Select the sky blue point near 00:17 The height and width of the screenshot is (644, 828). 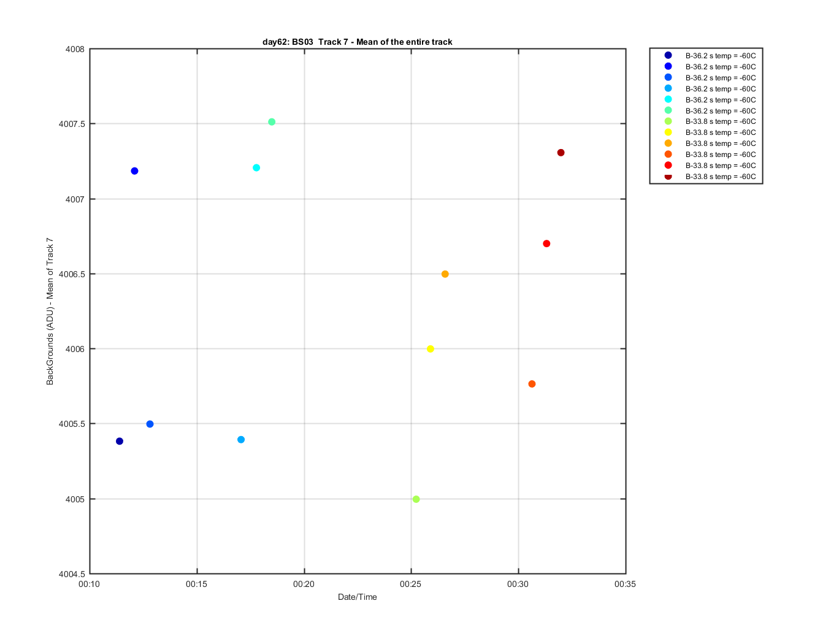tap(241, 440)
